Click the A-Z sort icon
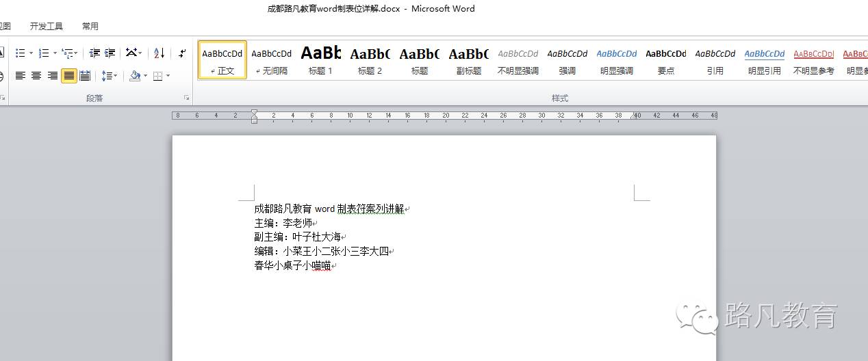The height and width of the screenshot is (361, 868). click(x=159, y=53)
